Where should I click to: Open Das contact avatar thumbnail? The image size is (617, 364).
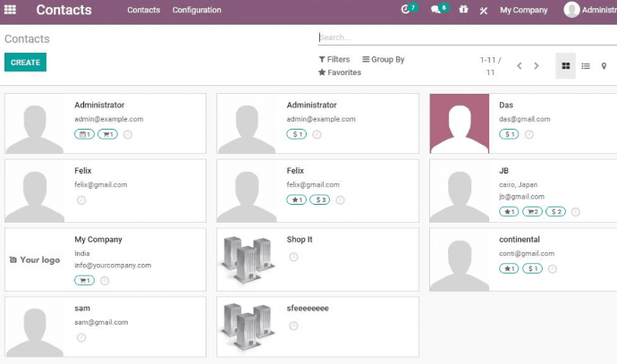[460, 123]
